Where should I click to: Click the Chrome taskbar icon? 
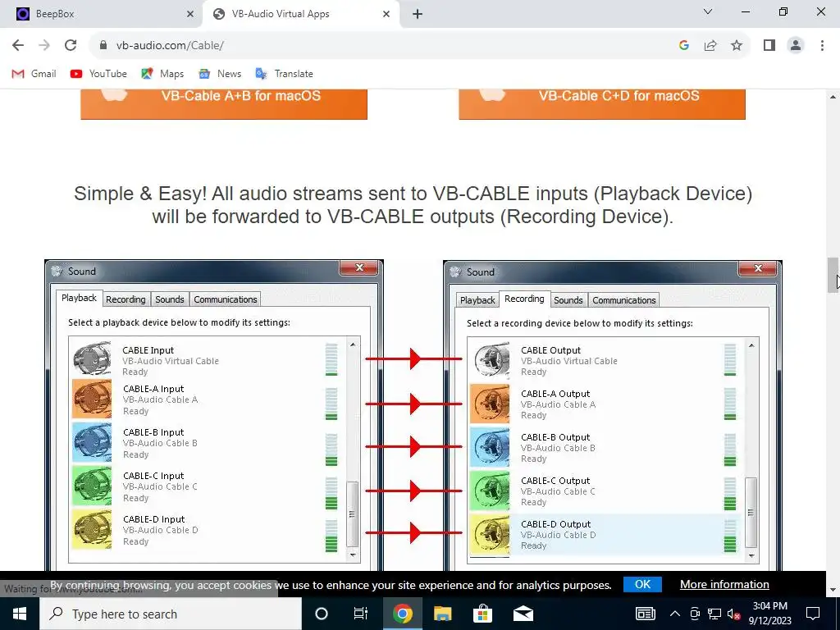(402, 614)
